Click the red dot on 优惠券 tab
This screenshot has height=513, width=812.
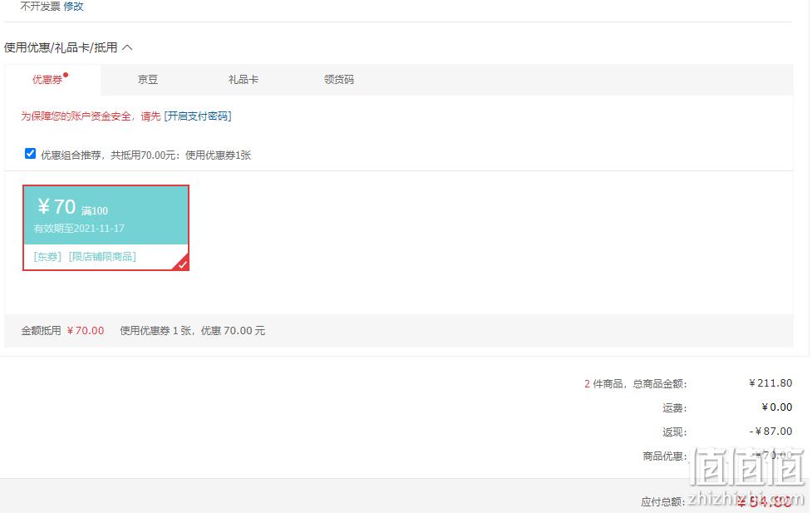[x=66, y=75]
